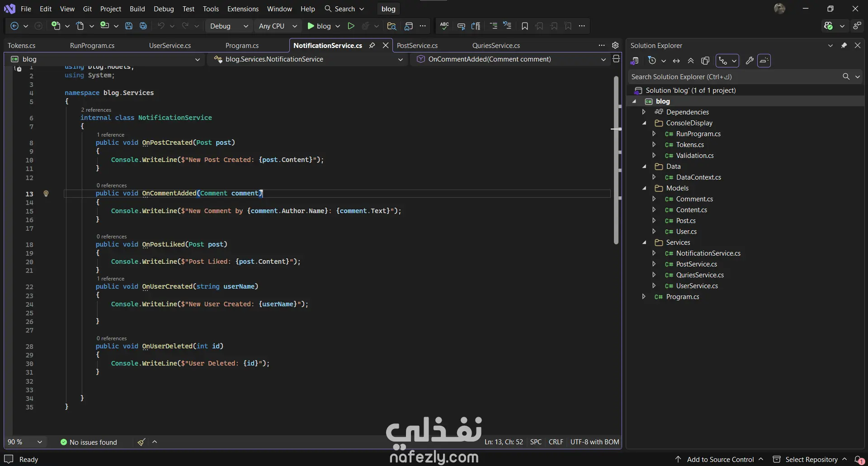Image resolution: width=868 pixels, height=466 pixels.
Task: Click the 'No issues found' status indicator
Action: click(x=89, y=442)
